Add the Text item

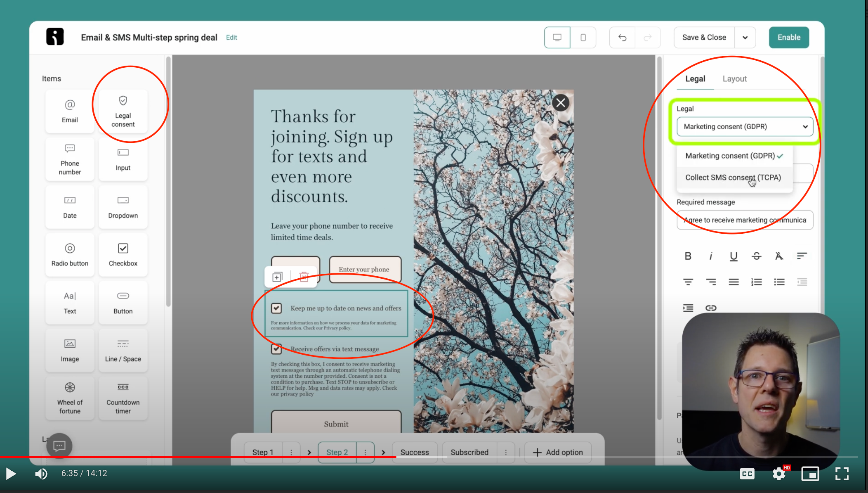coord(70,303)
